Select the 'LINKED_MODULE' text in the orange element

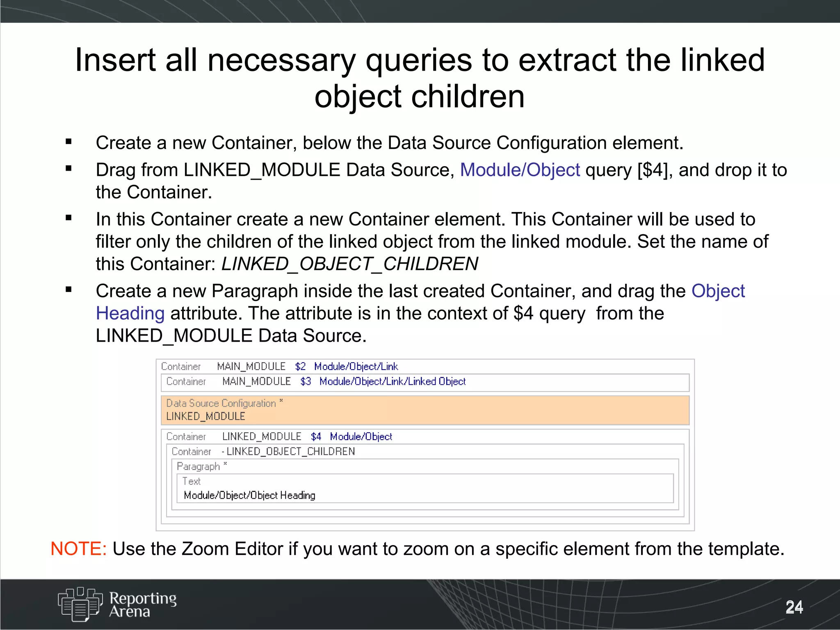tap(205, 416)
